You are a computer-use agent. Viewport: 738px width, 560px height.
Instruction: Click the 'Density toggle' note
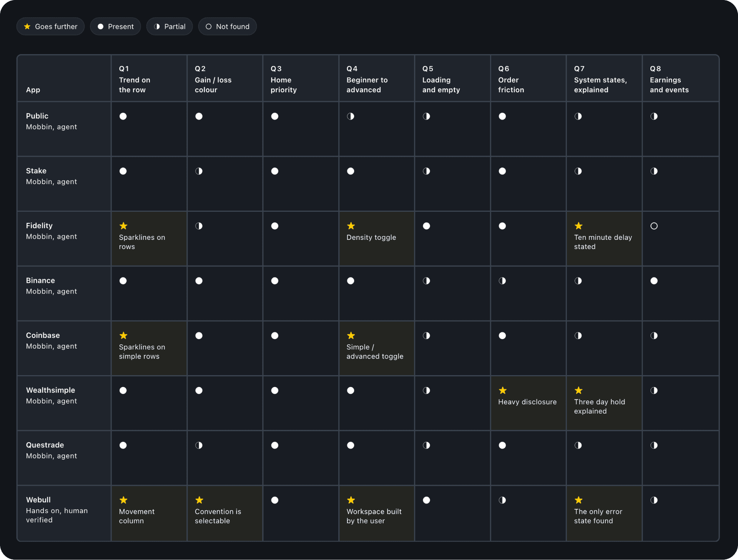[371, 238]
